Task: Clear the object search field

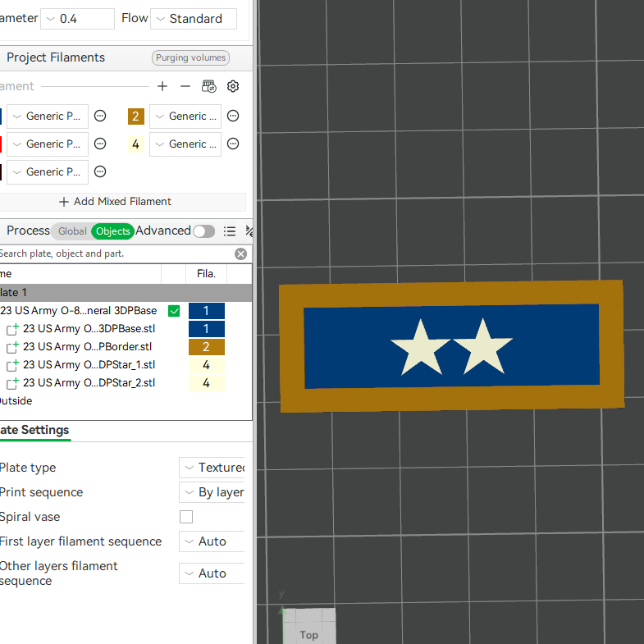Action: pyautogui.click(x=240, y=253)
